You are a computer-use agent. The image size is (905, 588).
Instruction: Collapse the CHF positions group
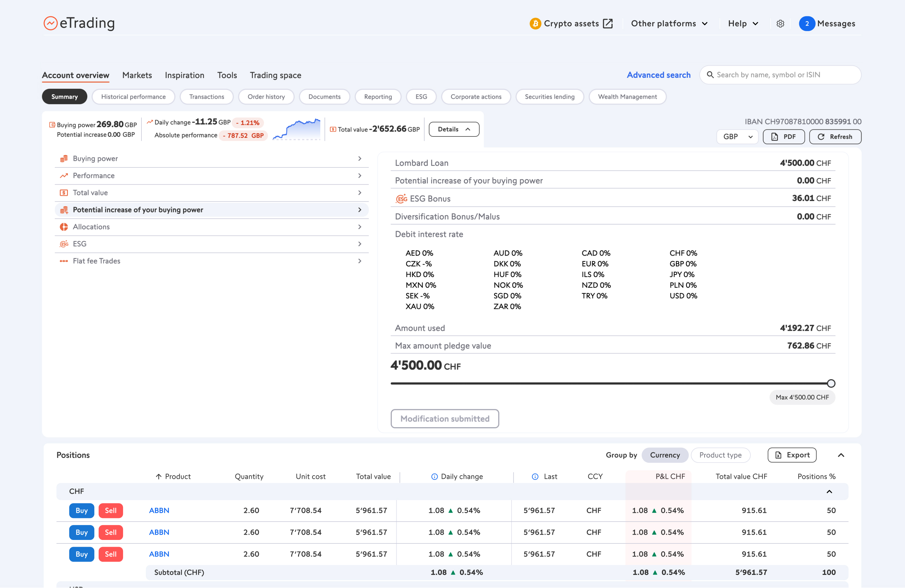coord(829,491)
